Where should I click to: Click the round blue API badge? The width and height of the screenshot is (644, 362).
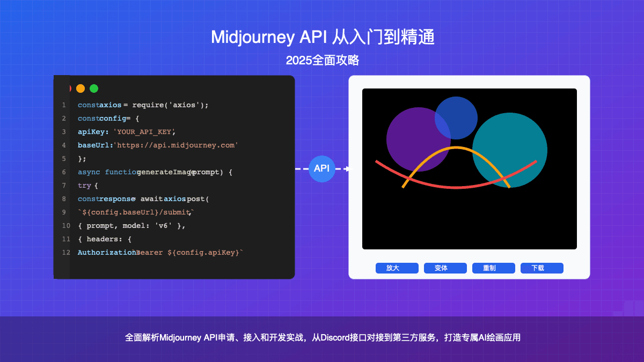click(322, 169)
